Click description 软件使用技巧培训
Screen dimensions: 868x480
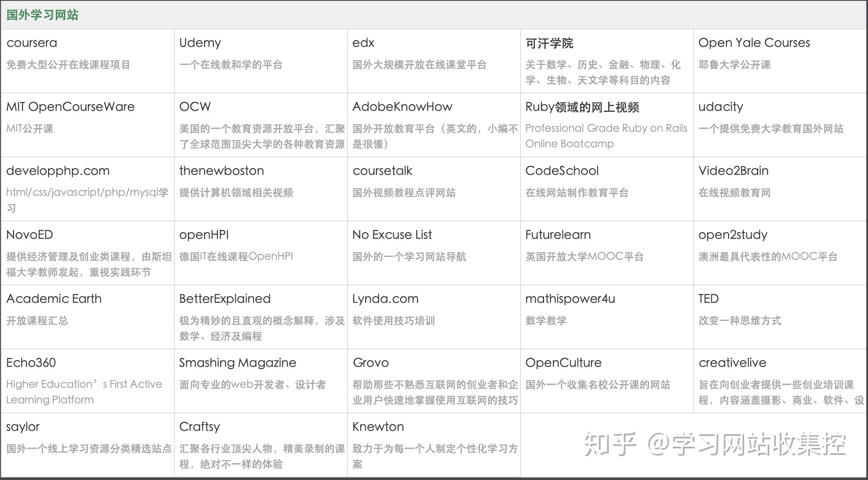coord(393,321)
